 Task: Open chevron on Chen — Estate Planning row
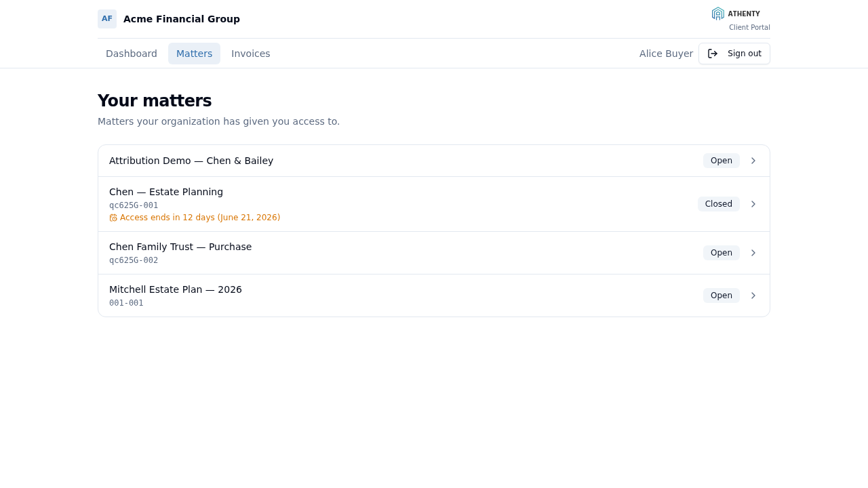pyautogui.click(x=753, y=204)
